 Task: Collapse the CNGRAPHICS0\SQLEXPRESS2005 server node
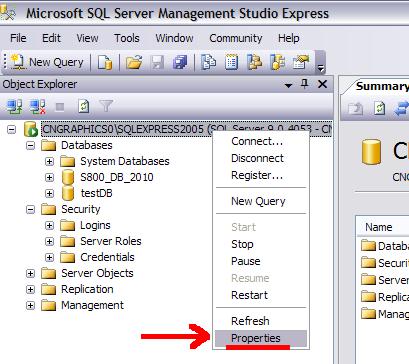[x=11, y=129]
